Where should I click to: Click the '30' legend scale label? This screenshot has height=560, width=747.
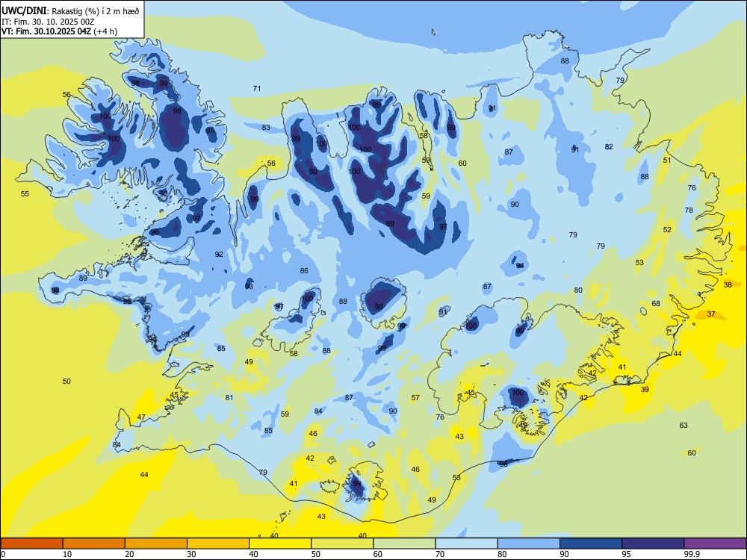click(x=191, y=554)
